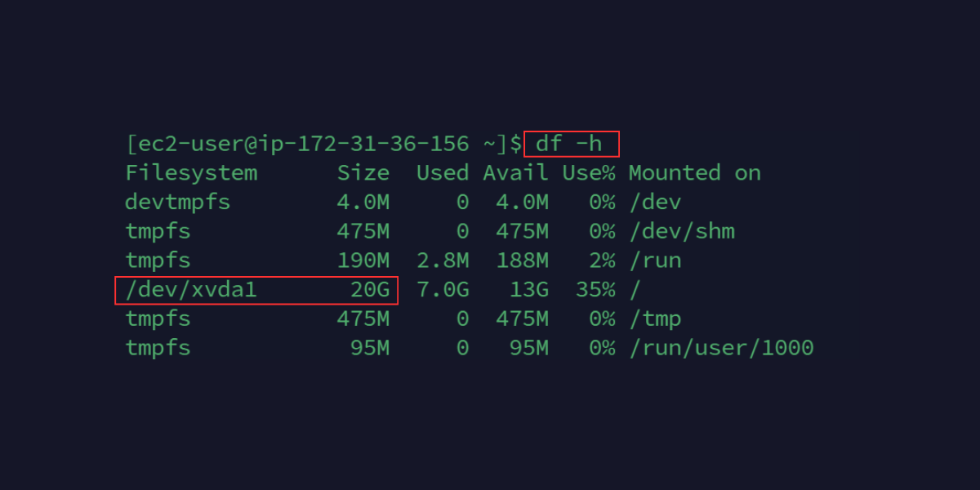Viewport: 980px width, 490px height.
Task: Click the df -h command text
Action: 569,144
